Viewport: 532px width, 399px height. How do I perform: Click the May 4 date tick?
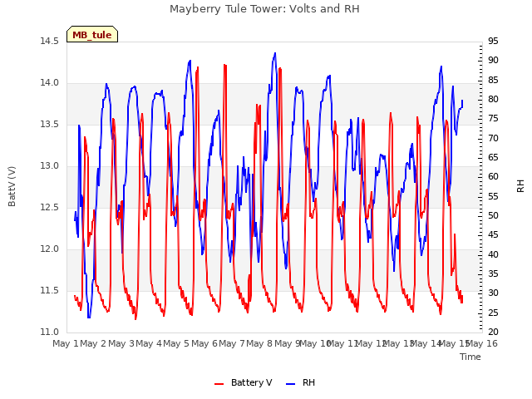click(149, 343)
